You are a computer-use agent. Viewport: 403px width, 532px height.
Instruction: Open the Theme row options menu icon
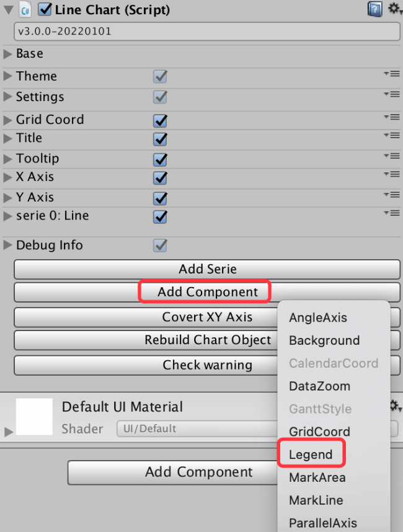(391, 74)
